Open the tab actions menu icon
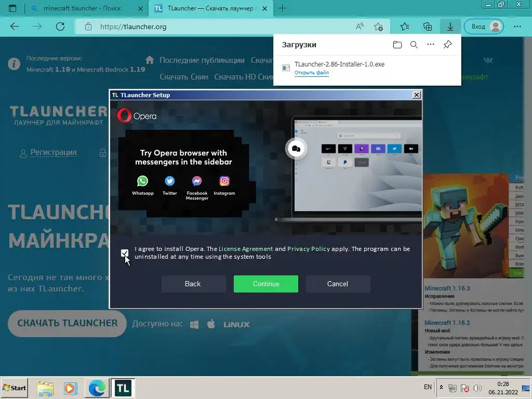 (x=12, y=8)
